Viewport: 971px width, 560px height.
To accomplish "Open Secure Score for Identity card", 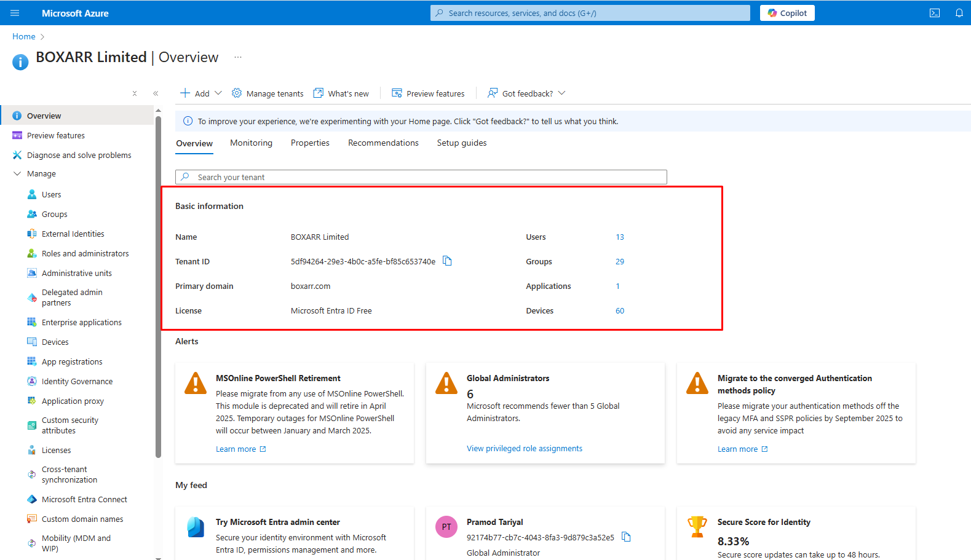I will pyautogui.click(x=796, y=533).
